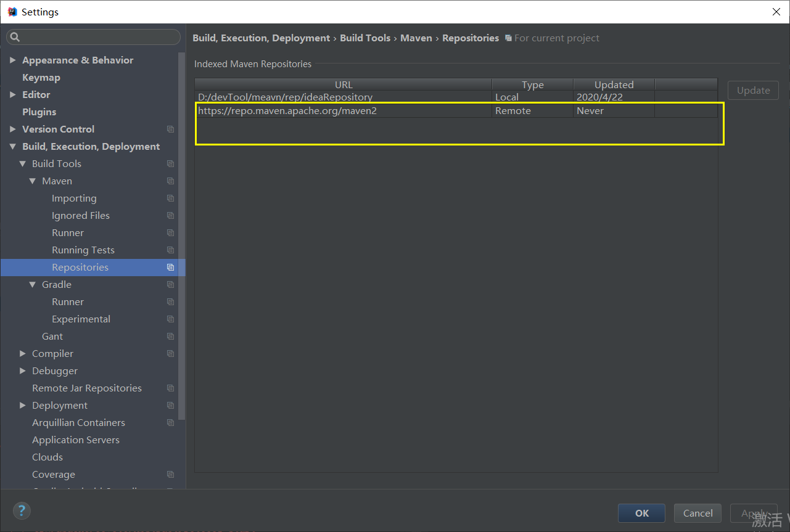The image size is (790, 532).
Task: Select Maven Importing settings
Action: pos(74,198)
